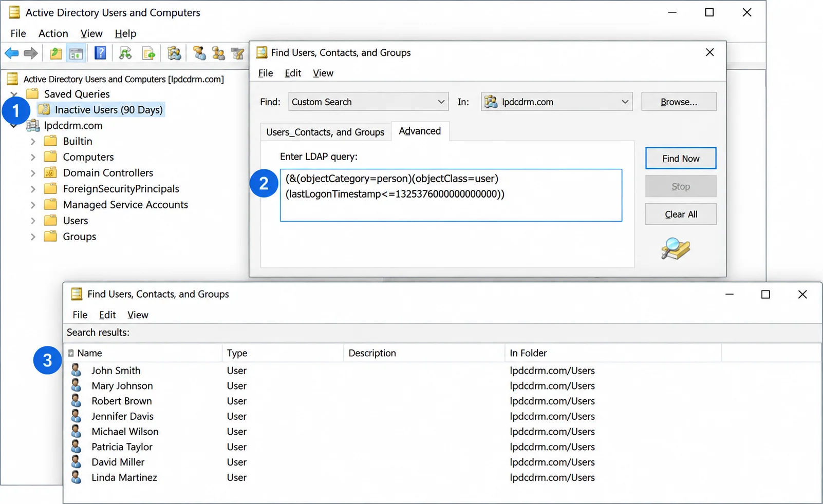Click the blue Back arrow in toolbar
Screen dimensions: 823x504
(12, 53)
